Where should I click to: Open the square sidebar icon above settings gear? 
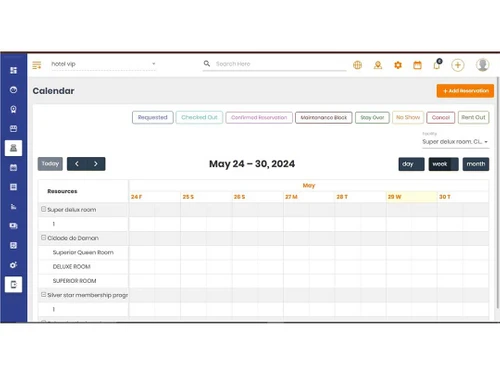click(13, 246)
